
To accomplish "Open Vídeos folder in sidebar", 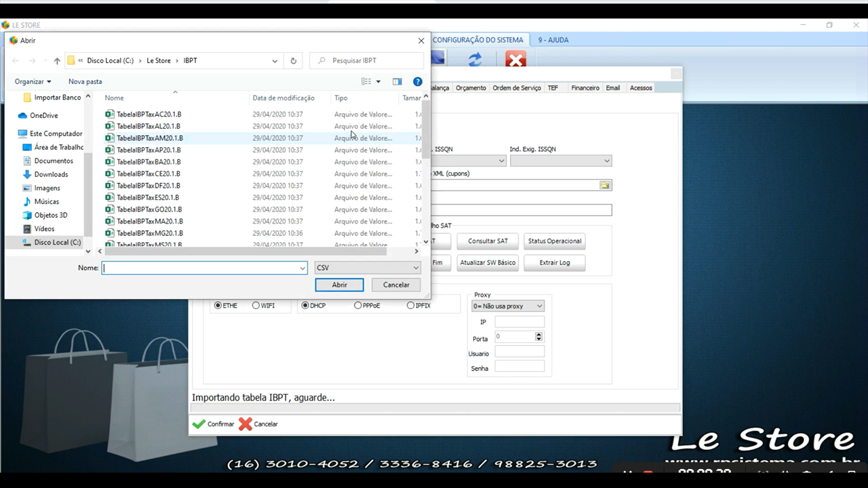I will [44, 228].
